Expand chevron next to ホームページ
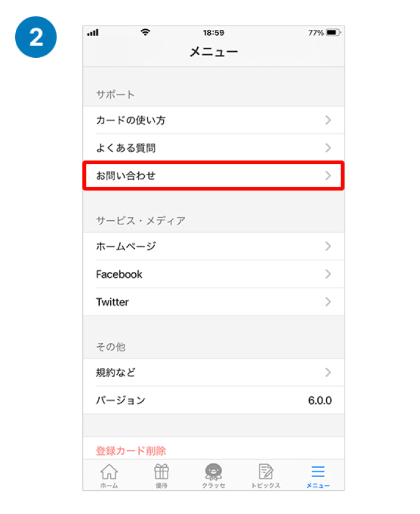The height and width of the screenshot is (514, 420). coord(328,246)
